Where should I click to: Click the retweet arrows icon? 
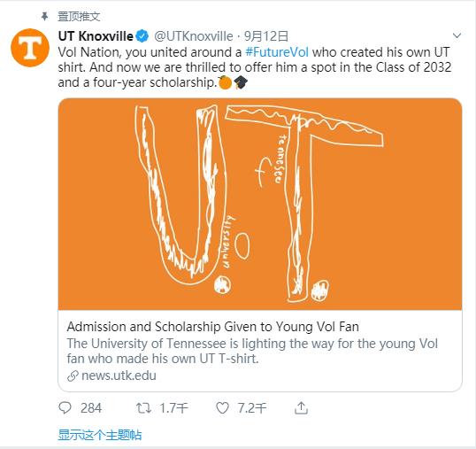[143, 408]
